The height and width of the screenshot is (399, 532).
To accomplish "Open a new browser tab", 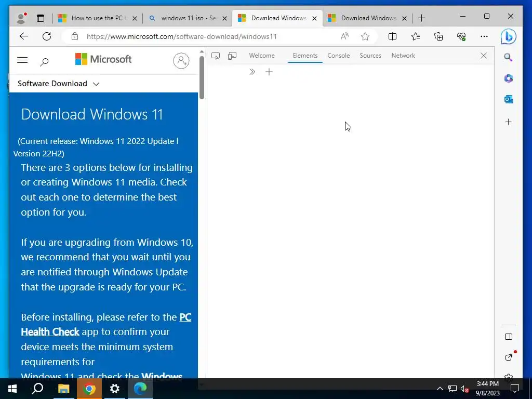I will pos(422,18).
